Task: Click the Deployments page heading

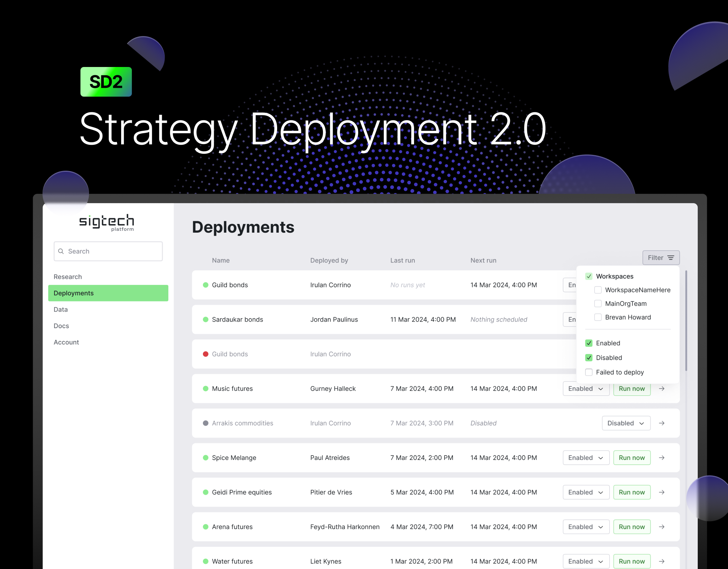Action: 243,227
